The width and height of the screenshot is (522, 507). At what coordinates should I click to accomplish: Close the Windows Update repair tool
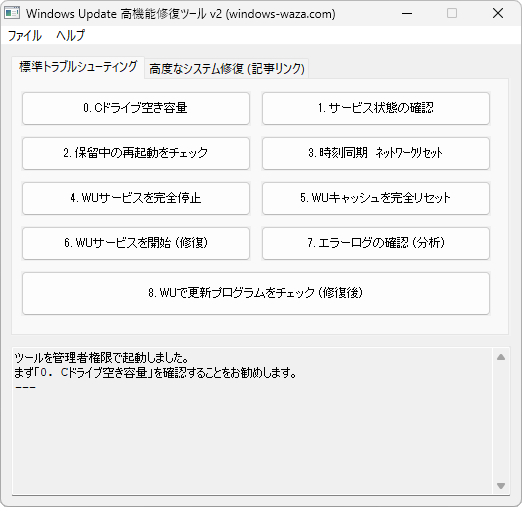[x=498, y=13]
